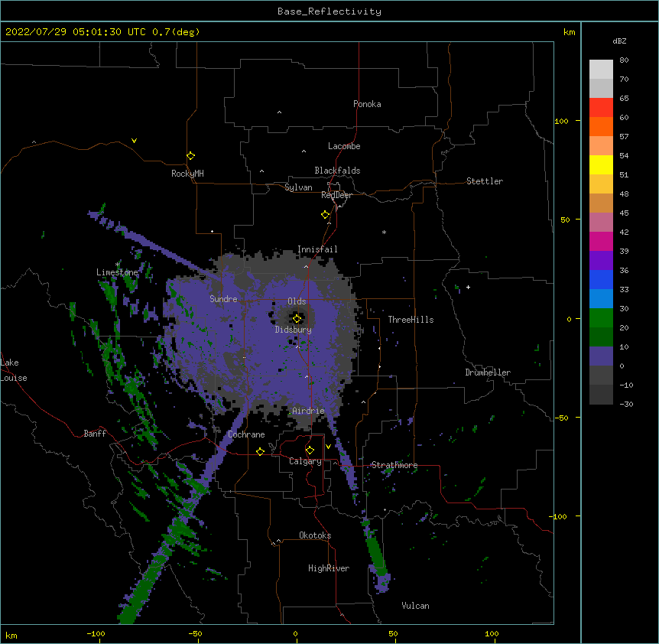Click the 45 value on dBZ legend

pyautogui.click(x=624, y=213)
